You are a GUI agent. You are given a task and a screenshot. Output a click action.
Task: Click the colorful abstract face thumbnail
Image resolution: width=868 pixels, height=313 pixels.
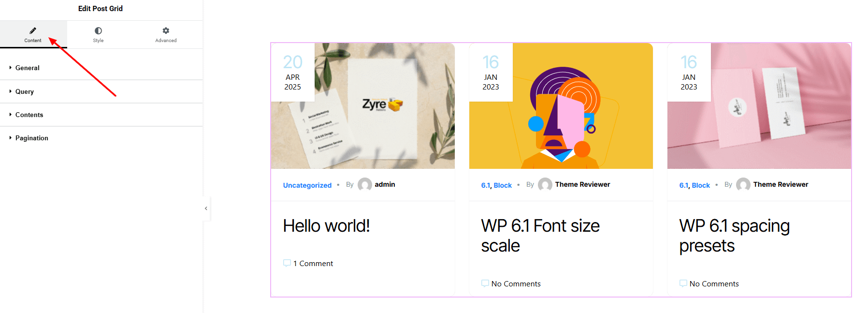click(x=561, y=106)
